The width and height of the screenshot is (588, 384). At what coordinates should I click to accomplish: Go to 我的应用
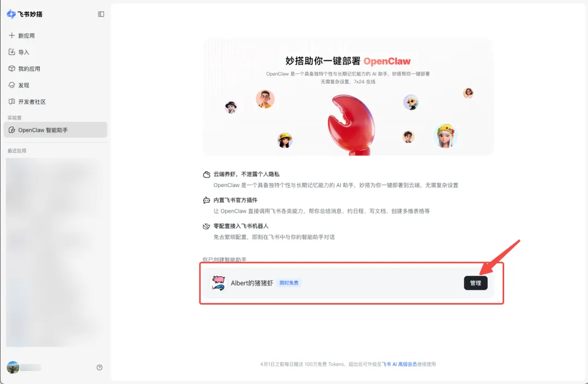pyautogui.click(x=56, y=69)
